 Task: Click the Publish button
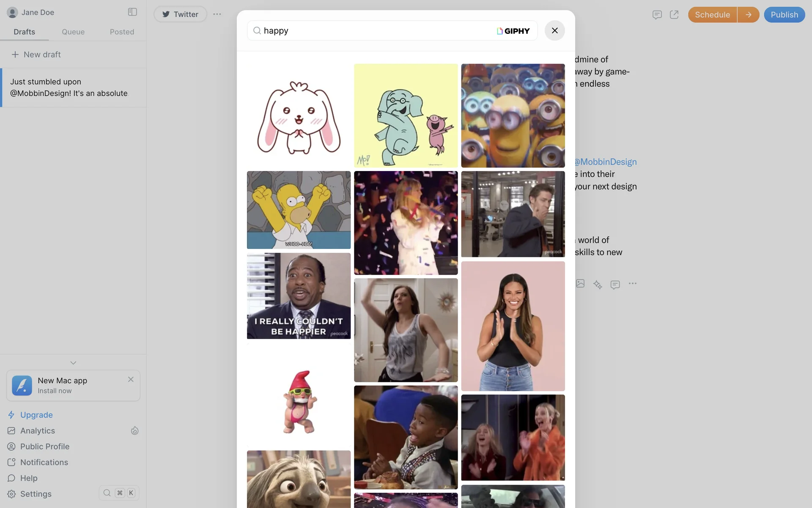click(784, 15)
